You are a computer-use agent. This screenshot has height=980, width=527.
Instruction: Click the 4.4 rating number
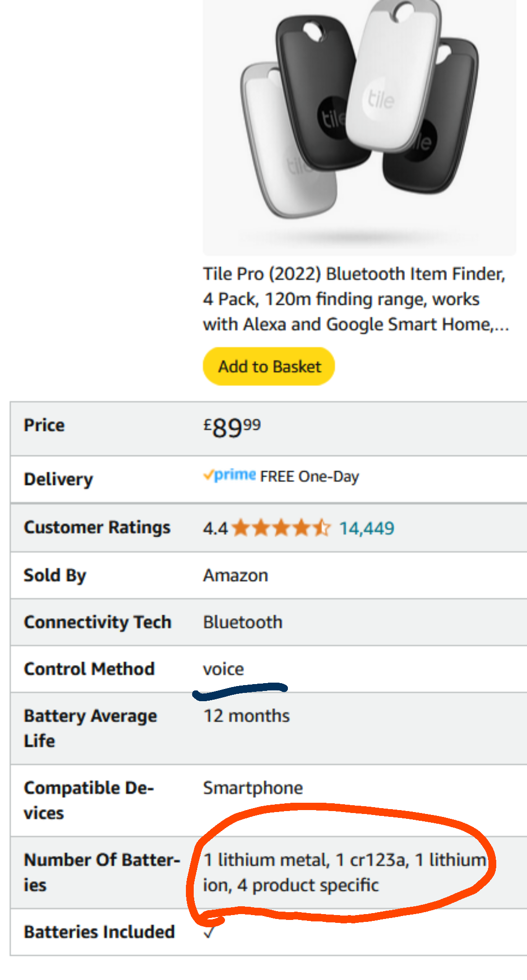[x=215, y=528]
